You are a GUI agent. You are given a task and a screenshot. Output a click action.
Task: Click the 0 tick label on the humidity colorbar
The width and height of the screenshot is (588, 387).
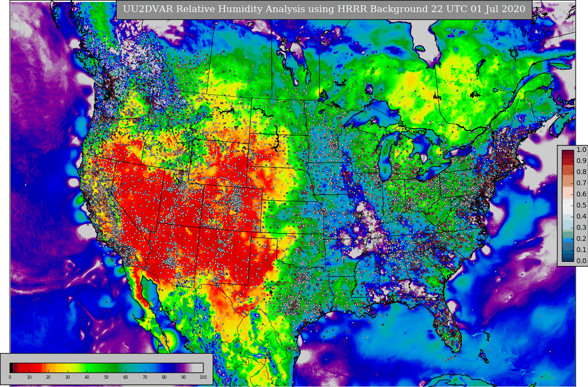point(10,377)
